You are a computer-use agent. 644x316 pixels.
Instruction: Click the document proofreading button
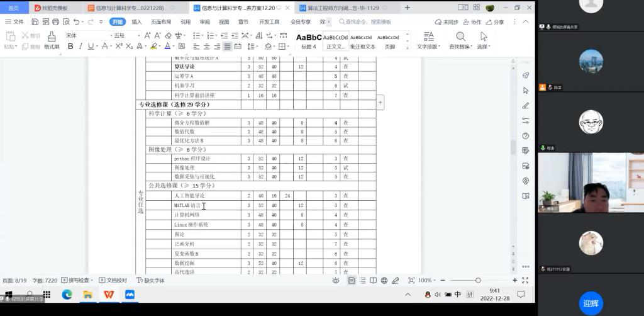[113, 280]
